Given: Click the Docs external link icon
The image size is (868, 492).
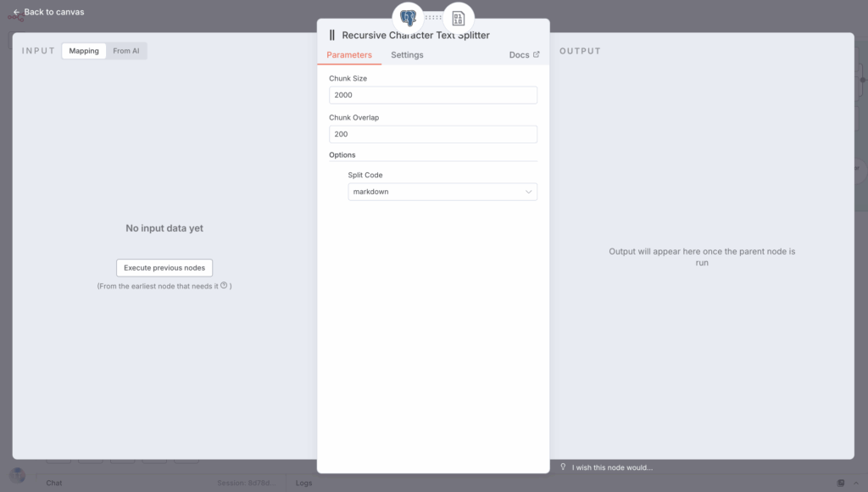Looking at the screenshot, I should tap(536, 55).
